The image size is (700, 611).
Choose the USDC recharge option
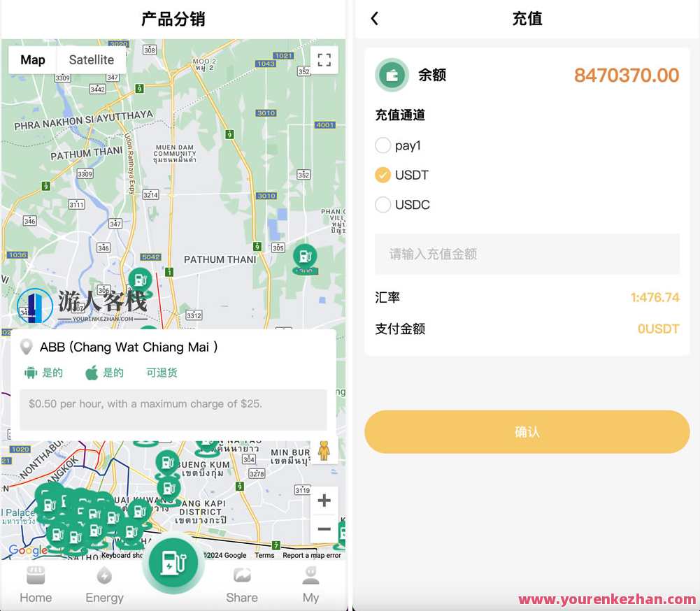[x=383, y=205]
